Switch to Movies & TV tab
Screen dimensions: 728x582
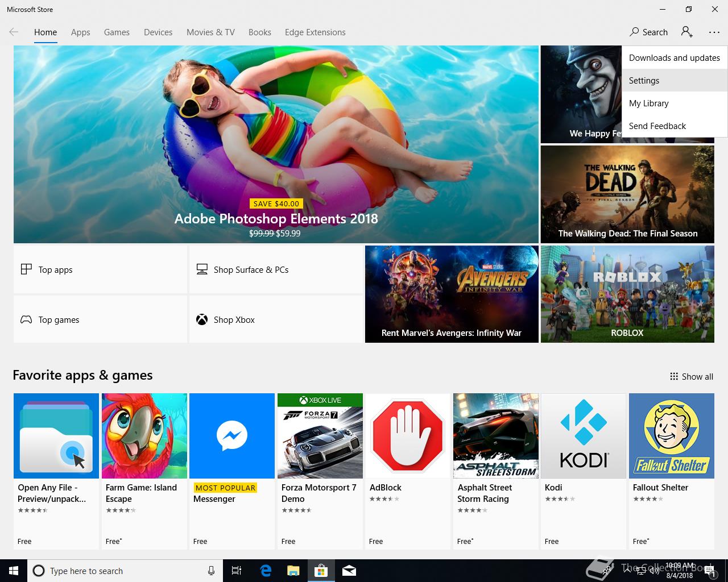210,32
